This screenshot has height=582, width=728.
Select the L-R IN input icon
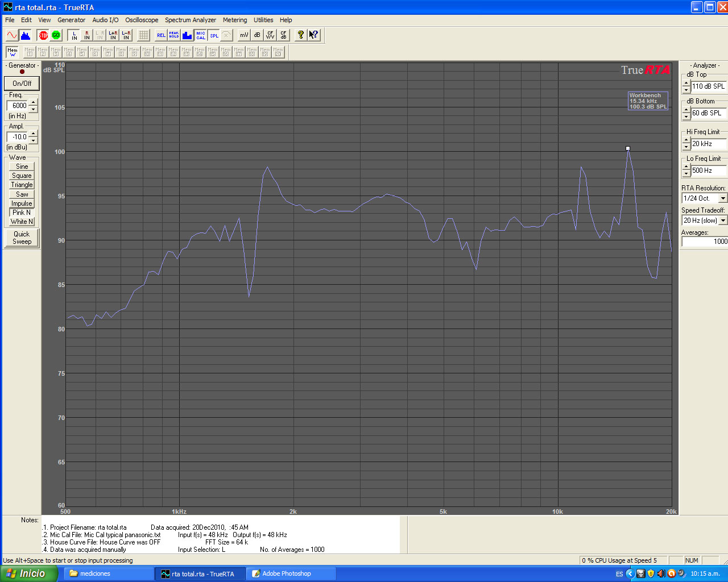pyautogui.click(x=126, y=35)
